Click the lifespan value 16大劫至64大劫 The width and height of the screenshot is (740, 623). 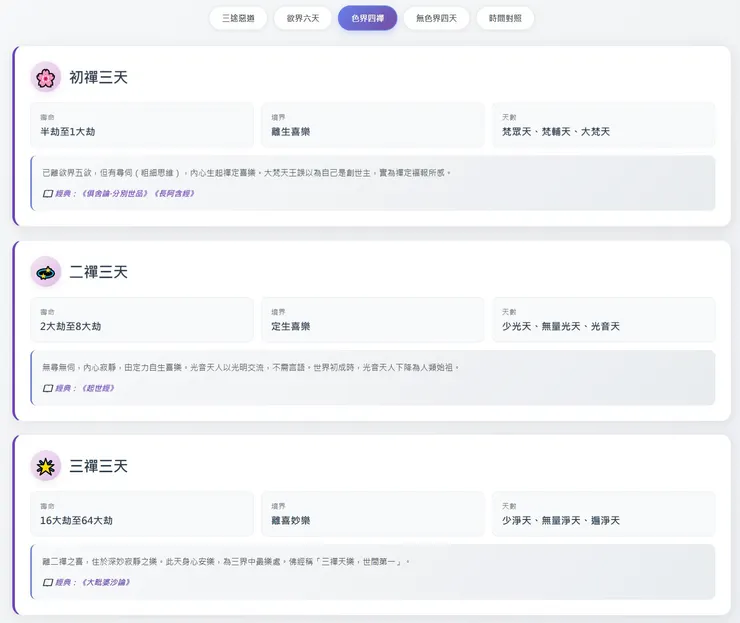click(76, 521)
